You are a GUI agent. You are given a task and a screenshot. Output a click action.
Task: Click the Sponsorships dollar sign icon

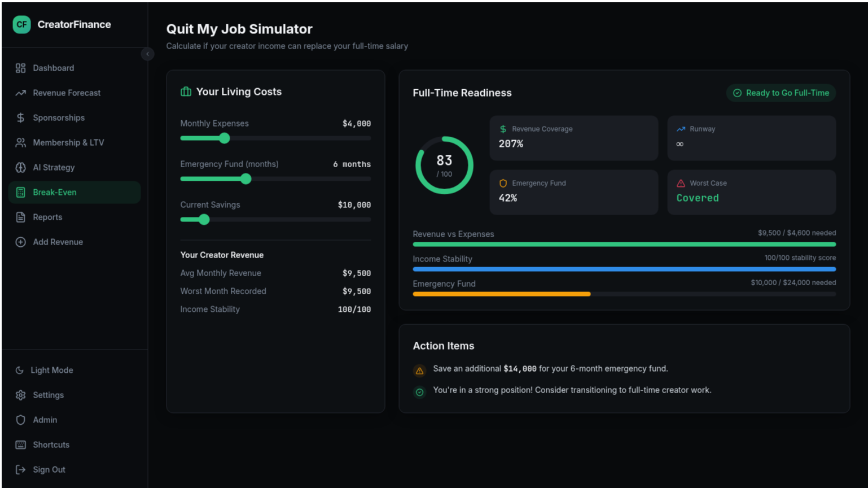pyautogui.click(x=20, y=117)
